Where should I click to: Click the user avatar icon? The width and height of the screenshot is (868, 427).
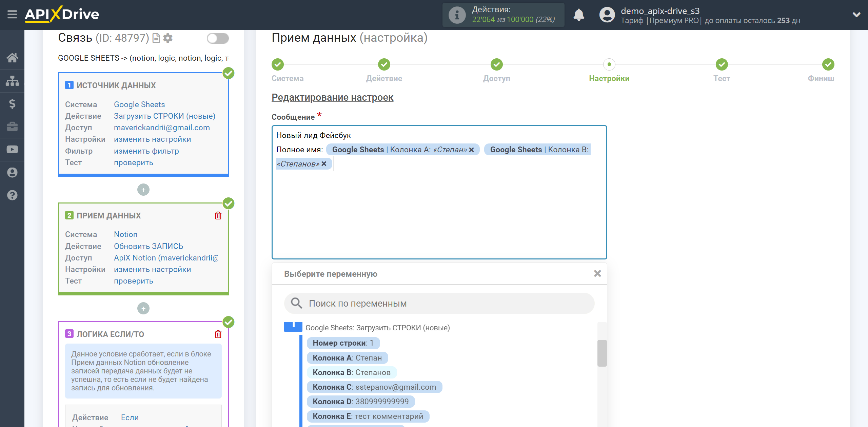[x=607, y=15]
